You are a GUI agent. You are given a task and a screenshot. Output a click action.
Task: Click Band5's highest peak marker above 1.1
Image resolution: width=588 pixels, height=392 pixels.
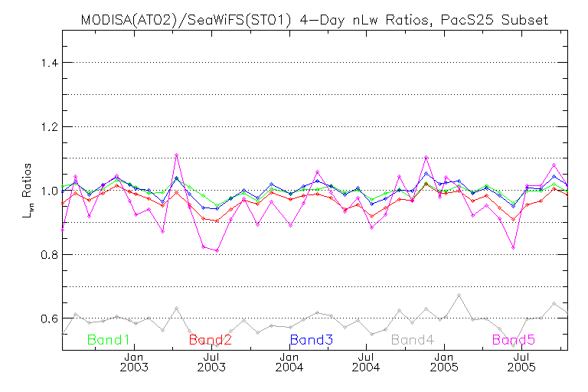pos(176,155)
